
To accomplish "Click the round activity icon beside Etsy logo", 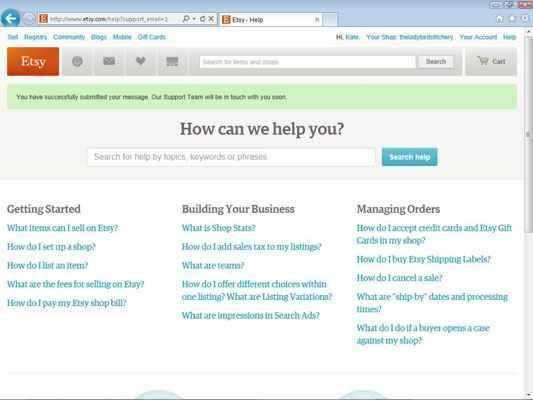I will click(77, 62).
